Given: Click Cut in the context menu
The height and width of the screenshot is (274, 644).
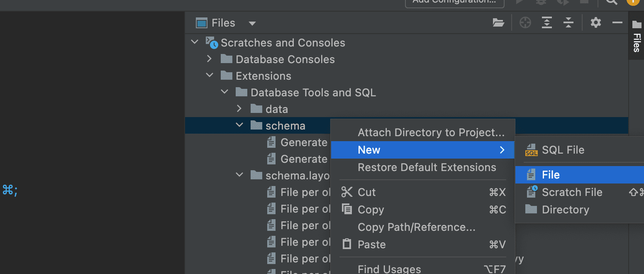Looking at the screenshot, I should [366, 192].
